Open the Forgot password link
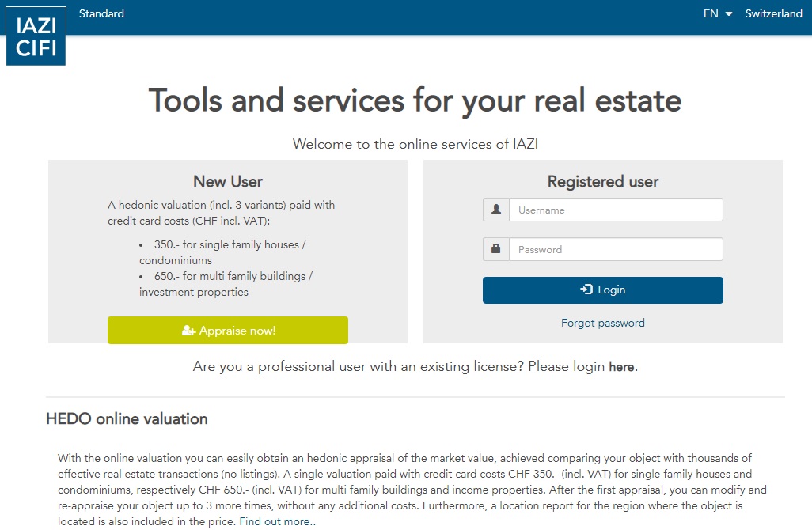812x530 pixels. point(603,323)
